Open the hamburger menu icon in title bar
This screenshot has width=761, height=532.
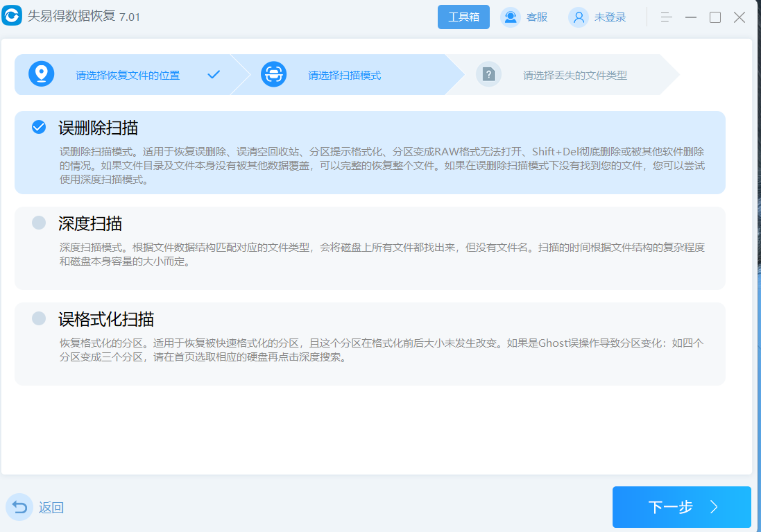tap(666, 17)
